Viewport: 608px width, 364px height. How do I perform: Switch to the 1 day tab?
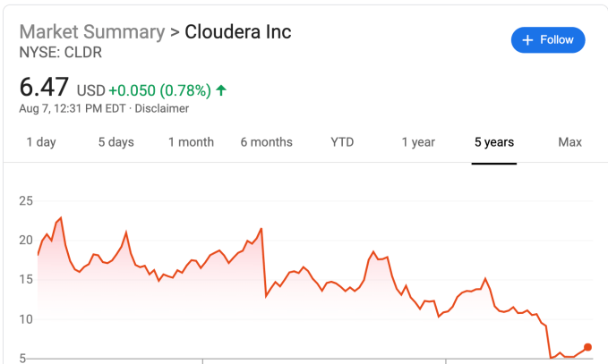pos(40,142)
